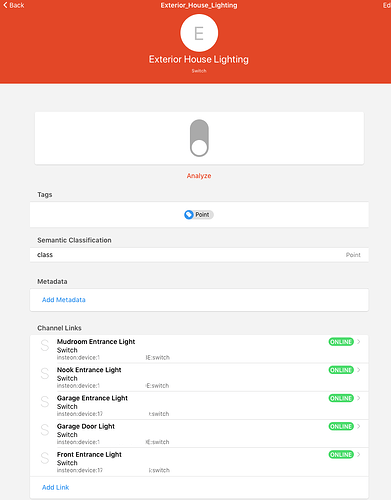Screen dimensions: 391x500
Task: Click the Back chevron icon
Action: pos(5,5)
